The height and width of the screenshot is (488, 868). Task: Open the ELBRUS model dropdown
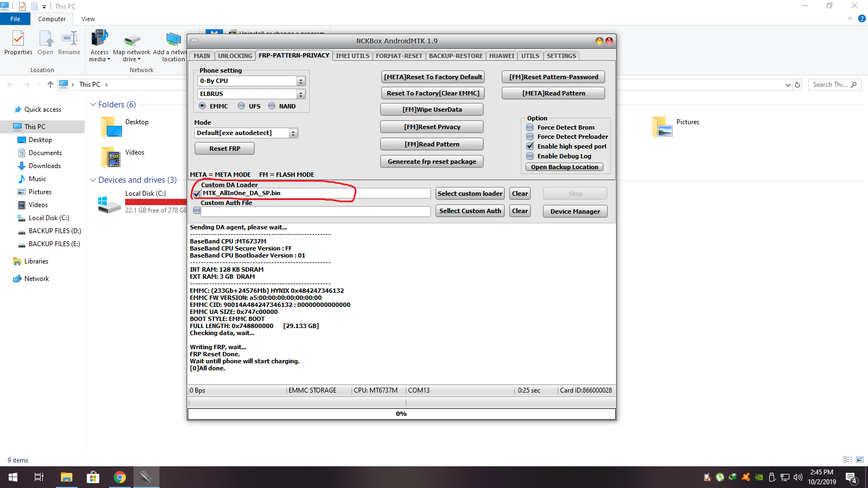[301, 94]
